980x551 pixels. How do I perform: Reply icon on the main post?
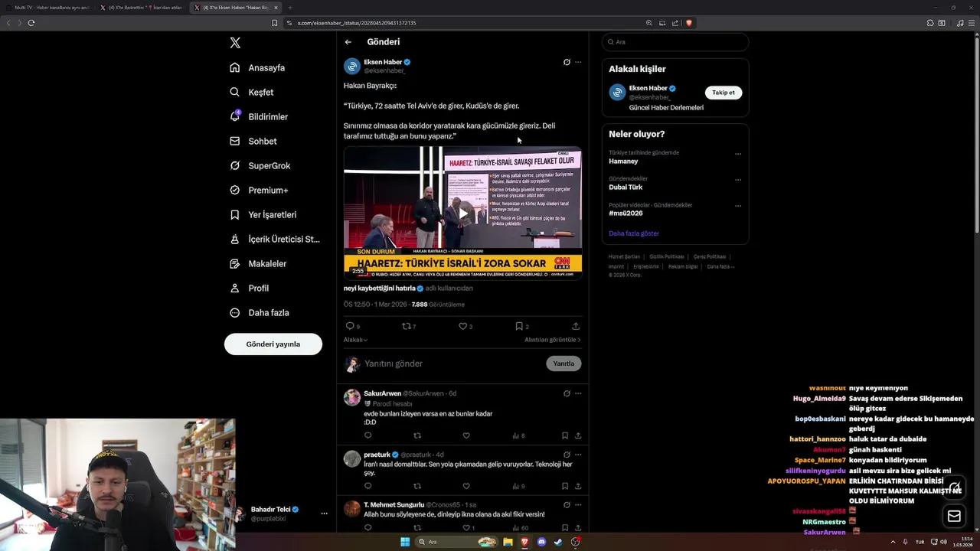coord(350,326)
